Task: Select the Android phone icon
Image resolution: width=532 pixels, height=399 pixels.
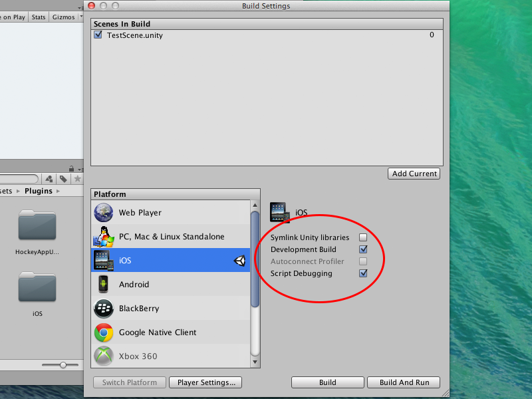Action: pos(104,284)
